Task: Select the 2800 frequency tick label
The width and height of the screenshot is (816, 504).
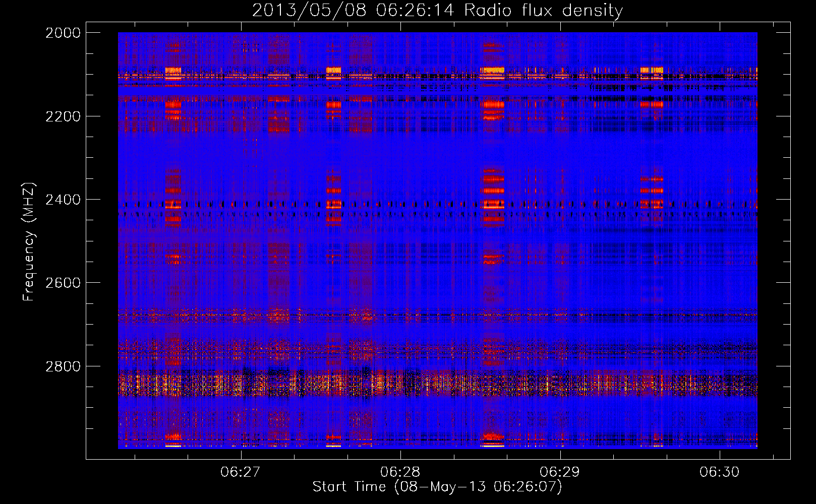Action: (63, 366)
